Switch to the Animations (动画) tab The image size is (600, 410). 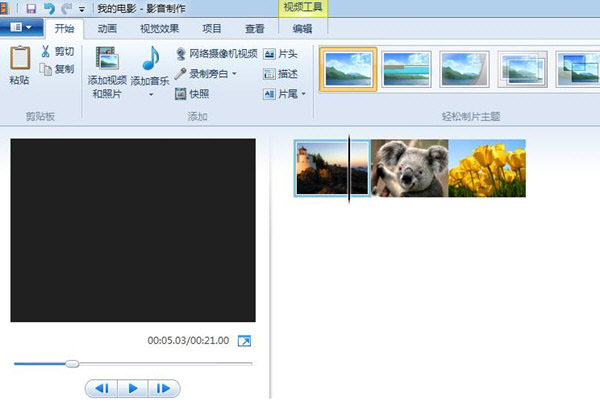pos(108,29)
